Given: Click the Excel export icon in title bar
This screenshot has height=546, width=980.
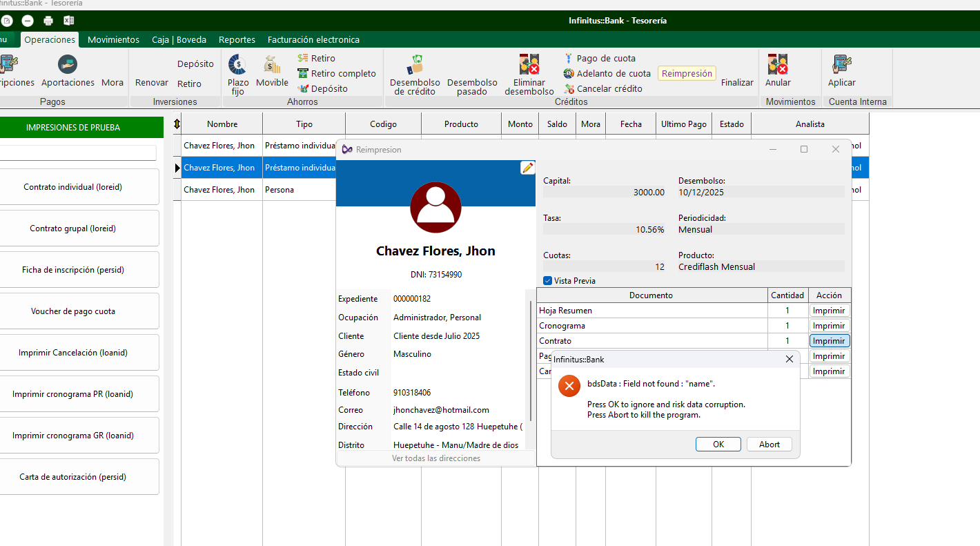Looking at the screenshot, I should pos(69,21).
